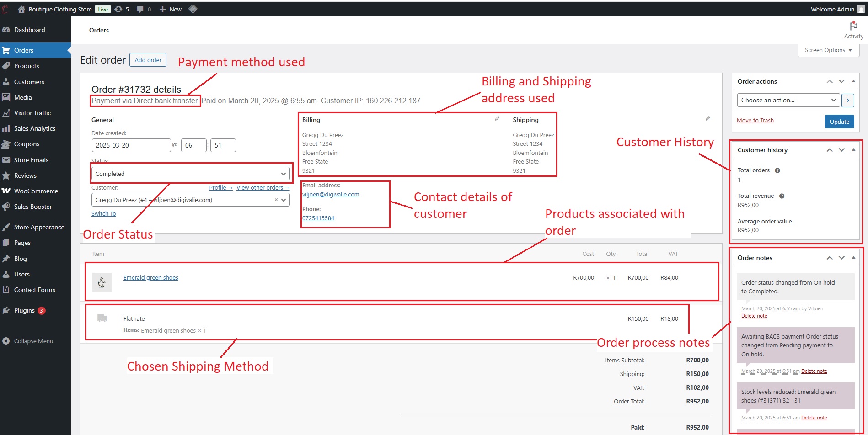The height and width of the screenshot is (435, 868).
Task: Open the Choose an action dropdown
Action: 788,101
